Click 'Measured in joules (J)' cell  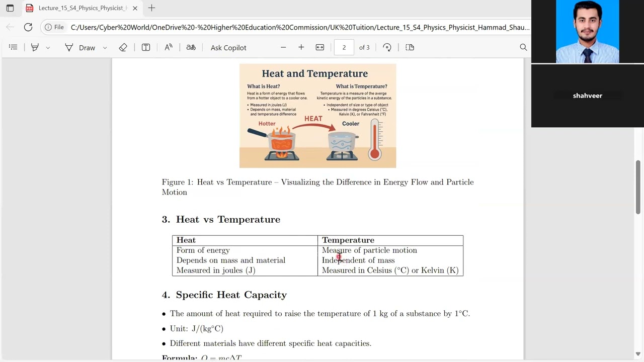(216, 270)
